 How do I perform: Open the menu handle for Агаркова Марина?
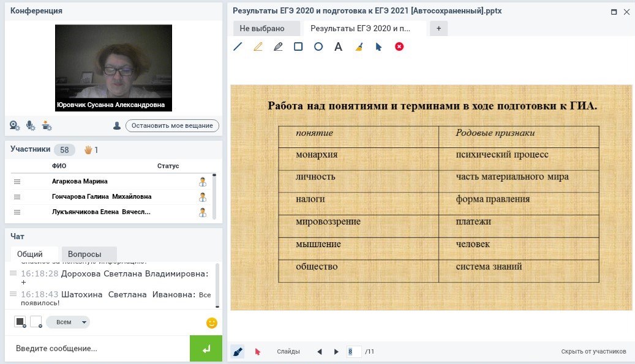click(17, 182)
